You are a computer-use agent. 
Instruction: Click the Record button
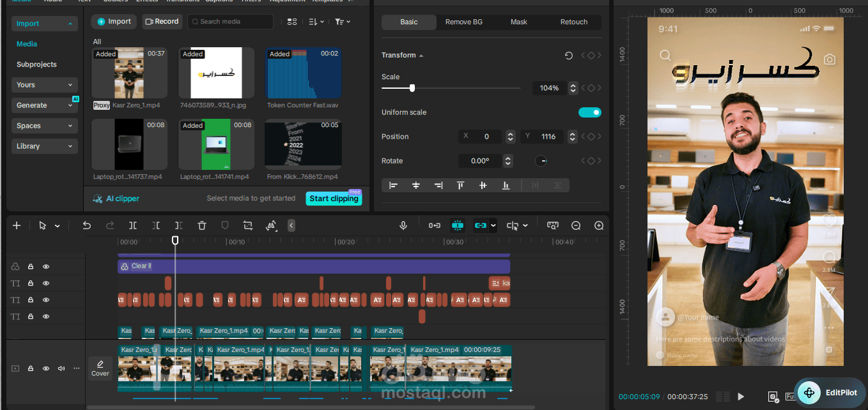(x=162, y=22)
